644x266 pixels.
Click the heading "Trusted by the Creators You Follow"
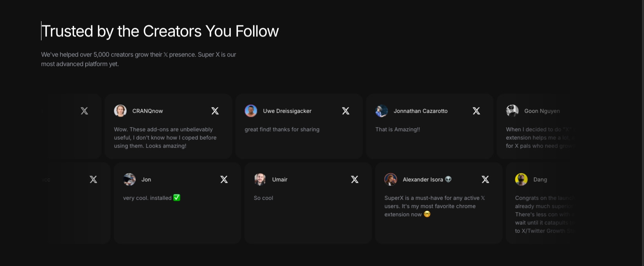click(x=160, y=31)
